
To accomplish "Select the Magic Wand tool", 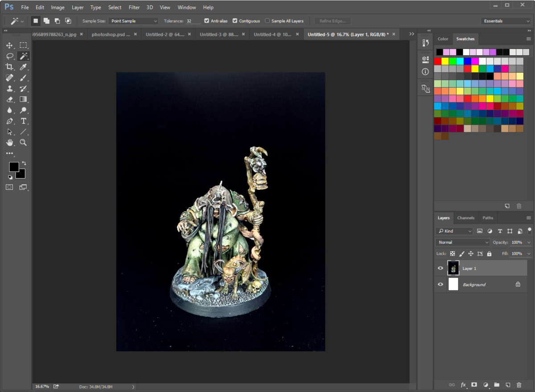I will pyautogui.click(x=23, y=56).
